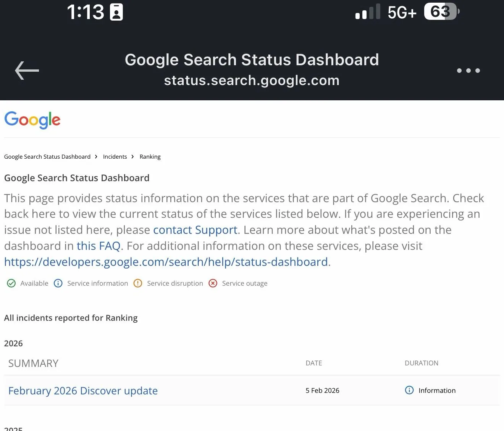Image resolution: width=504 pixels, height=431 pixels.
Task: Click the info icon beside Information
Action: point(409,390)
